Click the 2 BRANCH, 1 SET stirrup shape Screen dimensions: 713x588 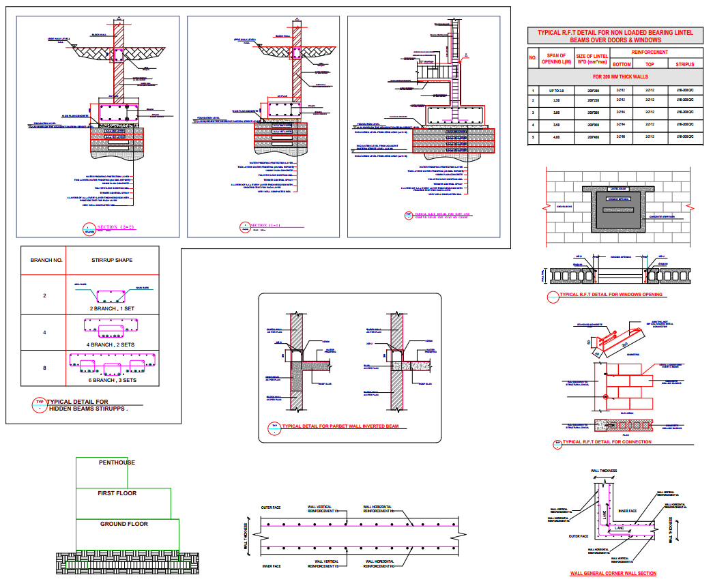point(112,295)
